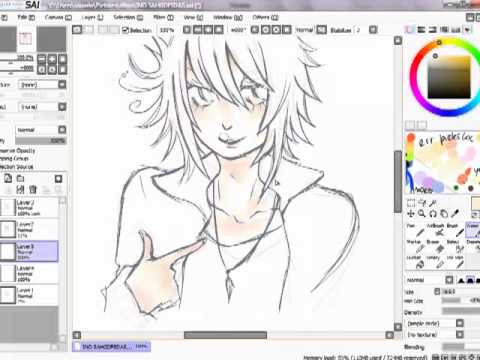Click the navigator zoom-in plus button

point(52,59)
